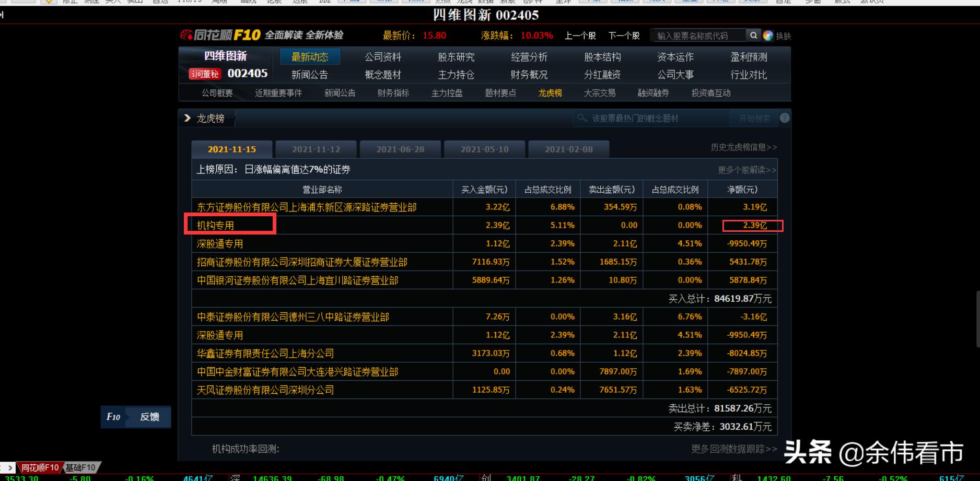
Task: Click the search magnifier icon beside stock input
Action: (753, 36)
